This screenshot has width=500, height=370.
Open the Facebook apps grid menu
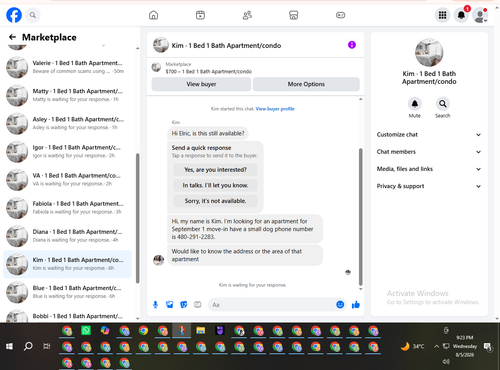point(442,15)
